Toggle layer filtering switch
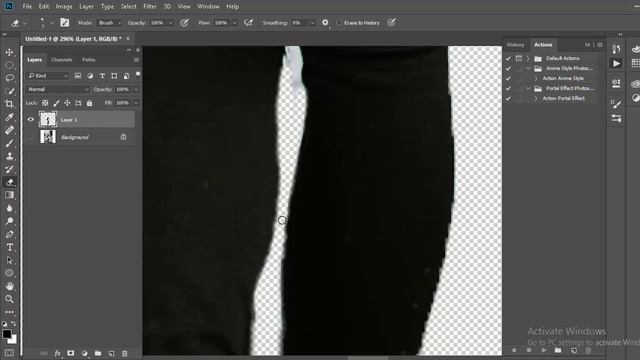The image size is (640, 360). [x=138, y=74]
